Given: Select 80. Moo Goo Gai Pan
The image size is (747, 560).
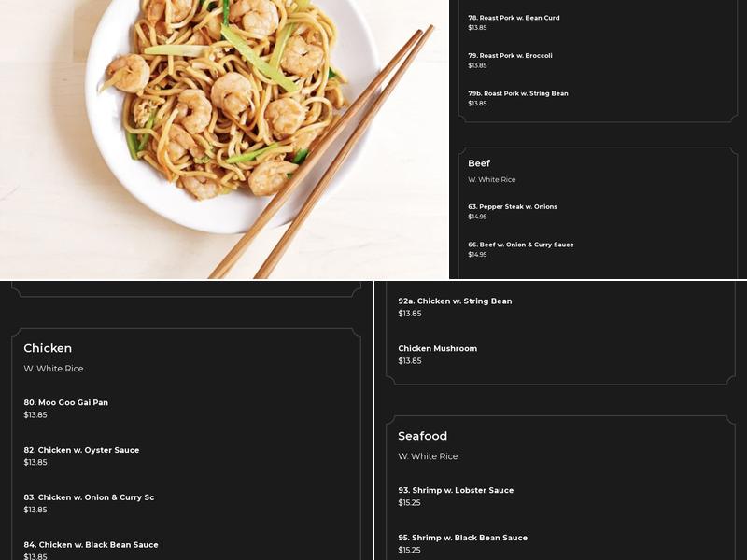Looking at the screenshot, I should [65, 402].
